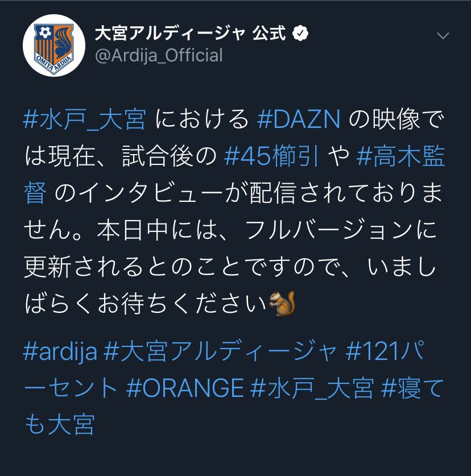Click the verified badge beside 公式
This screenshot has height=476, width=471.
[300, 34]
